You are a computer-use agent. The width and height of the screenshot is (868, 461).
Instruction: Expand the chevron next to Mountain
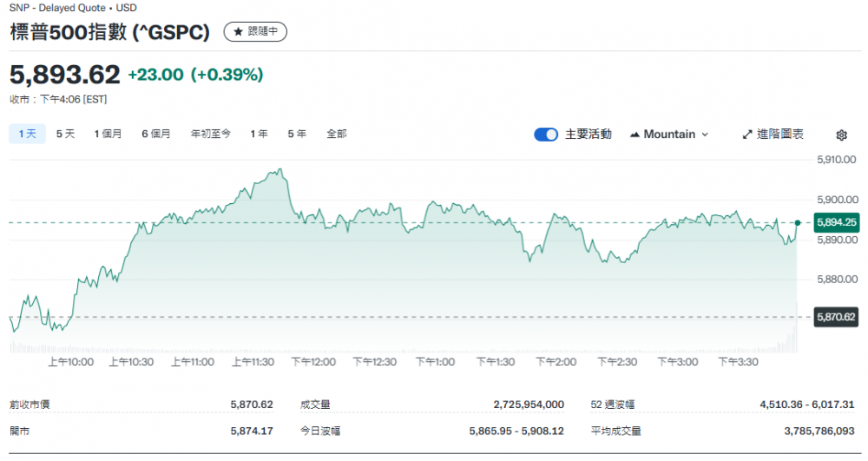click(705, 135)
